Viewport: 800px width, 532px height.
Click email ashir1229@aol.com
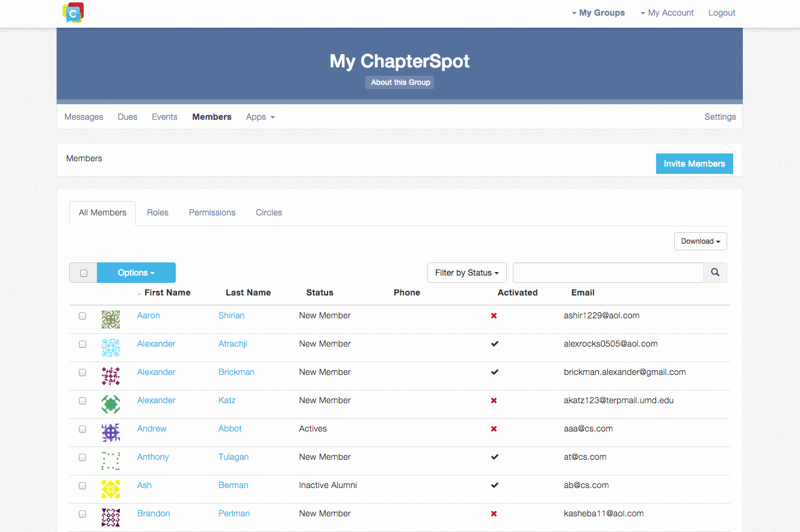pos(601,315)
